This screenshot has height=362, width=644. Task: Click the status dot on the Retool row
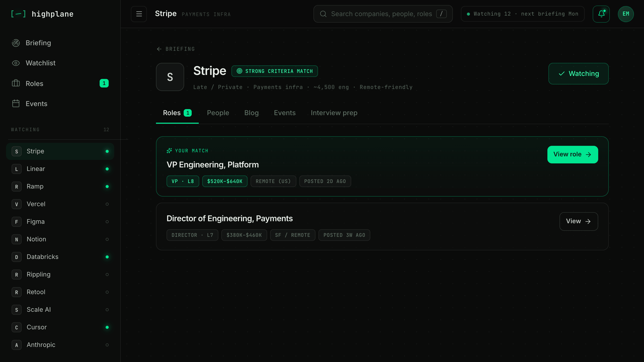click(107, 292)
